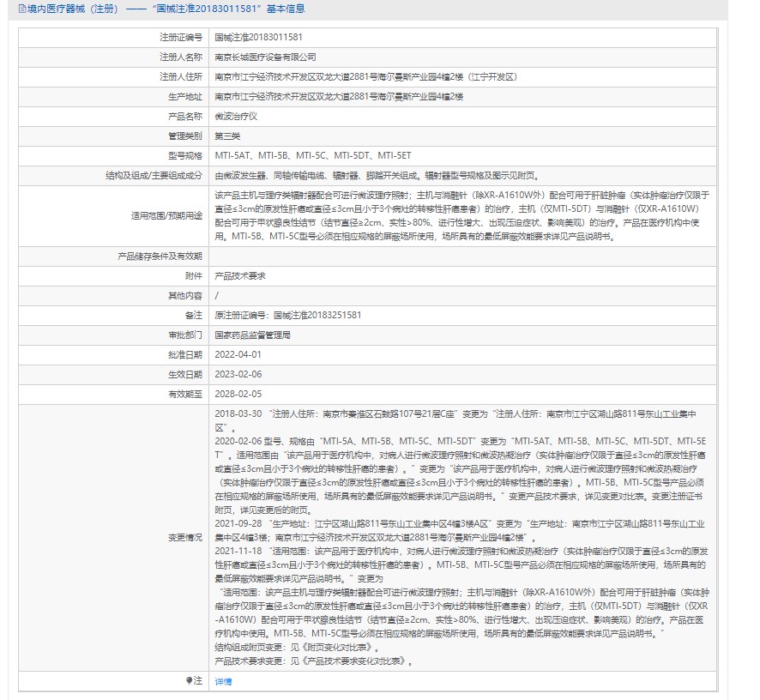Click the 生产地址 address value

[x=339, y=97]
